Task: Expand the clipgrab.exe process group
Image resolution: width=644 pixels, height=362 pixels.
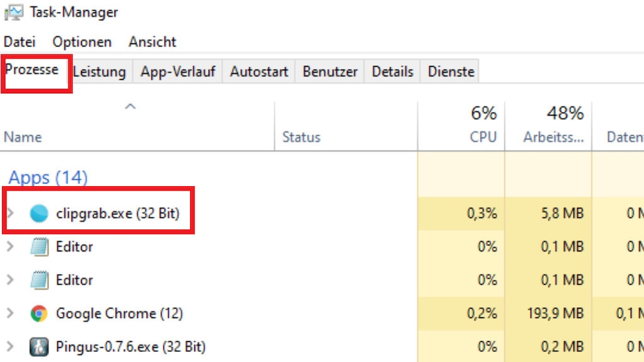Action: coord(10,214)
